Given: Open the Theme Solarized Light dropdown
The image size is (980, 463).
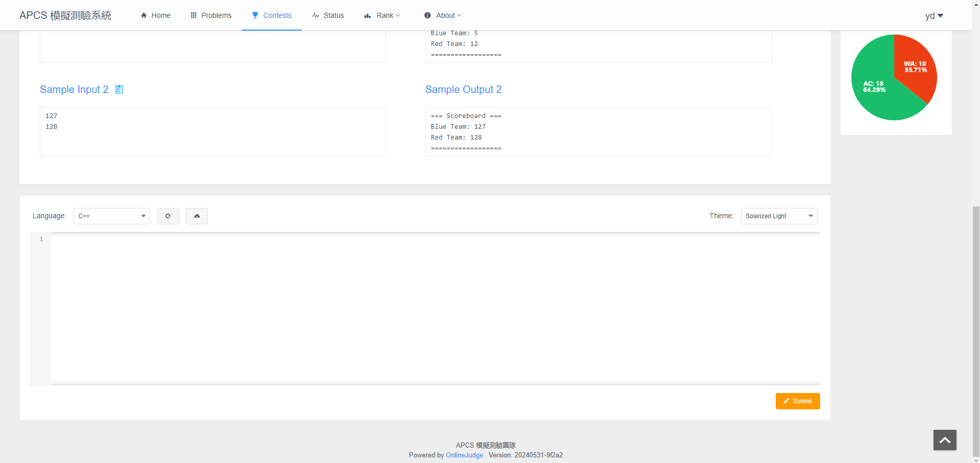Looking at the screenshot, I should pyautogui.click(x=778, y=216).
